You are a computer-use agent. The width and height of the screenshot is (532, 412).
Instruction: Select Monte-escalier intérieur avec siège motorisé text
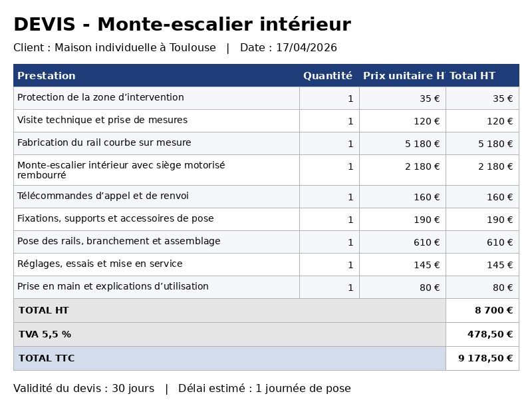(121, 165)
